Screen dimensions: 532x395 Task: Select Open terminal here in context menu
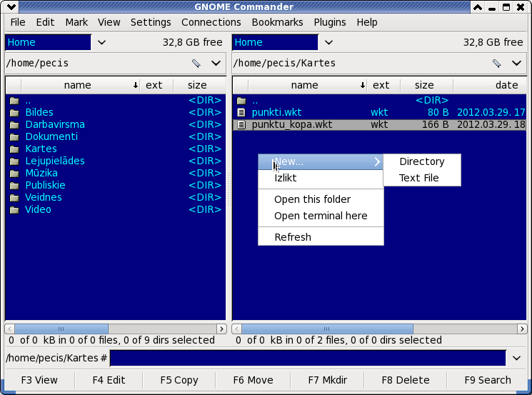[321, 216]
